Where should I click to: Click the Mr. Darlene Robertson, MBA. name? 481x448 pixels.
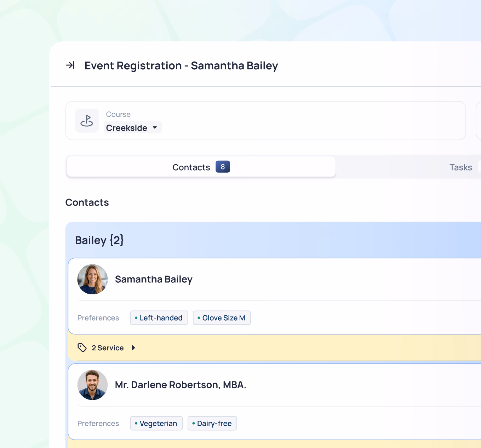point(181,385)
